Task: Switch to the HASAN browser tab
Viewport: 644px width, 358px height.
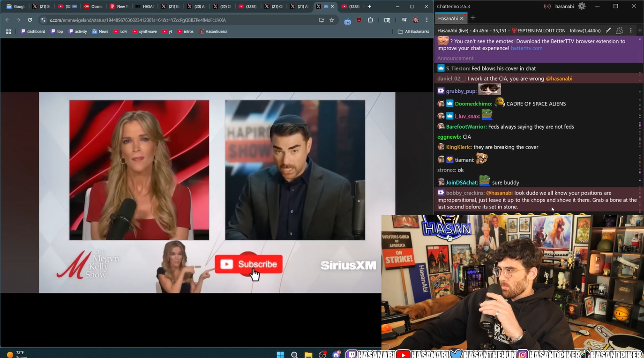Action: point(144,7)
